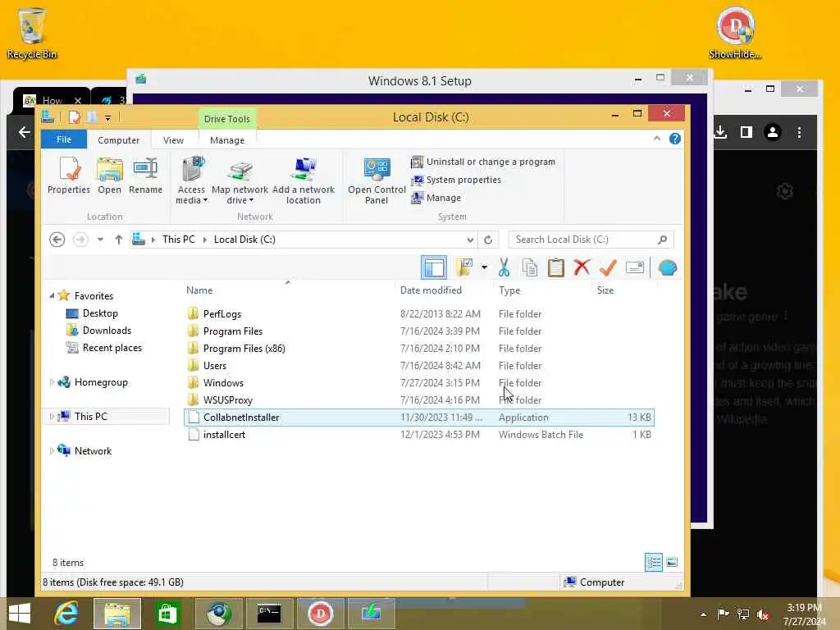Select the installcert batch file
Screen dimensions: 840x630
(419, 435)
